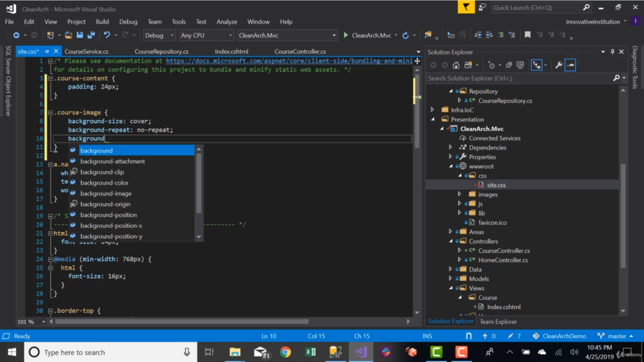Click the Quick Launch search box
The height and width of the screenshot is (362, 644).
pyautogui.click(x=541, y=8)
